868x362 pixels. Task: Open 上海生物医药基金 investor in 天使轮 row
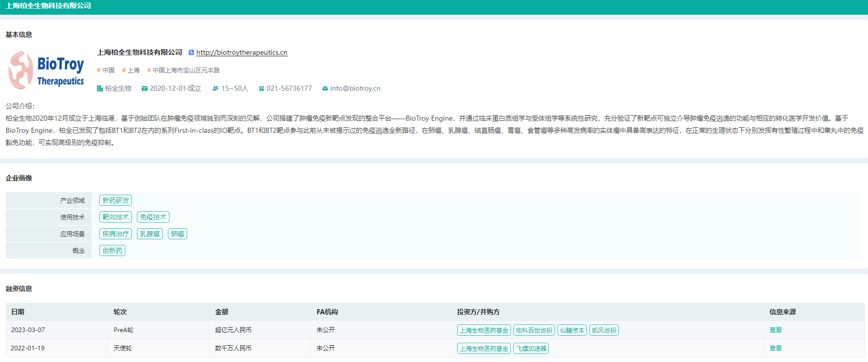[484, 349]
